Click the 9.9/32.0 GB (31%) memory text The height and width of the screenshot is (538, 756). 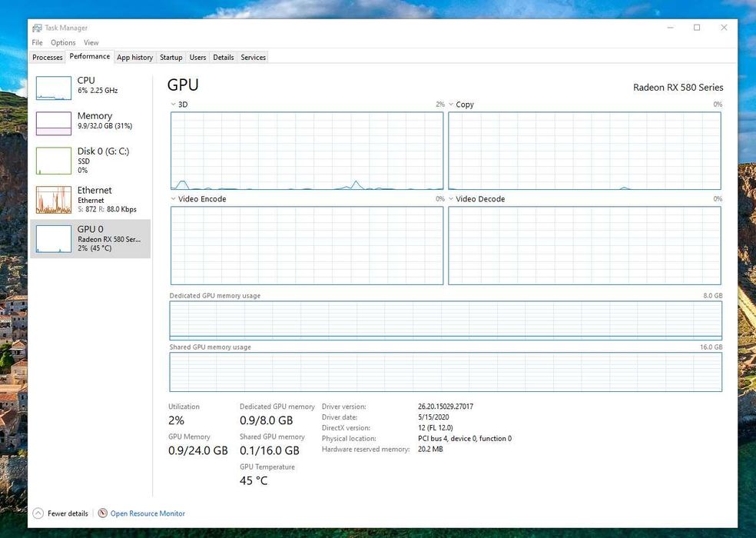click(104, 126)
